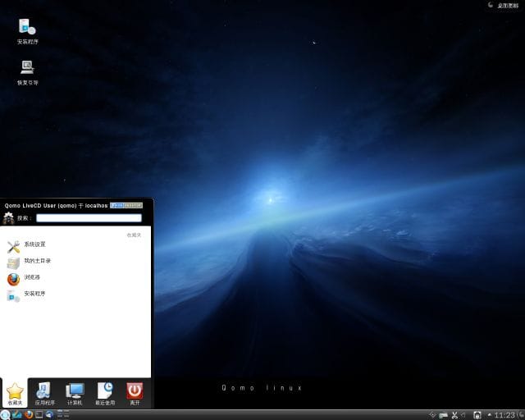The height and width of the screenshot is (420, 525).
Task: Open the trash icon in system tray
Action: 477,414
